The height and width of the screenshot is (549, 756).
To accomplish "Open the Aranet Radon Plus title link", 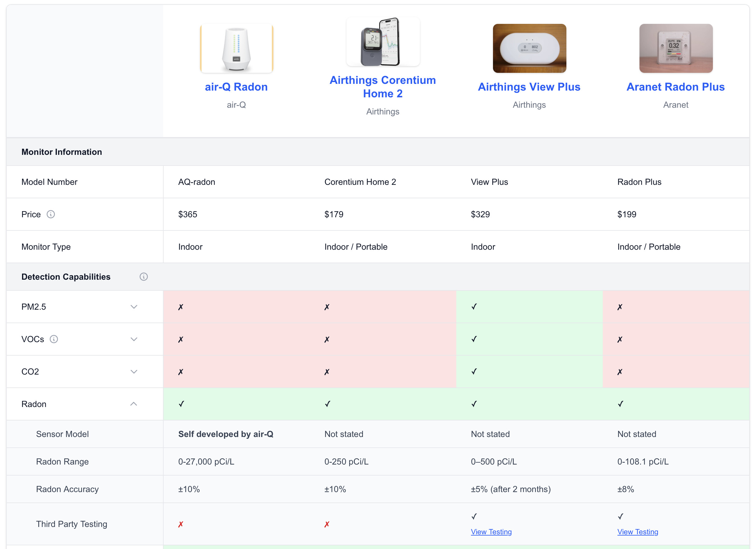I will click(x=675, y=87).
